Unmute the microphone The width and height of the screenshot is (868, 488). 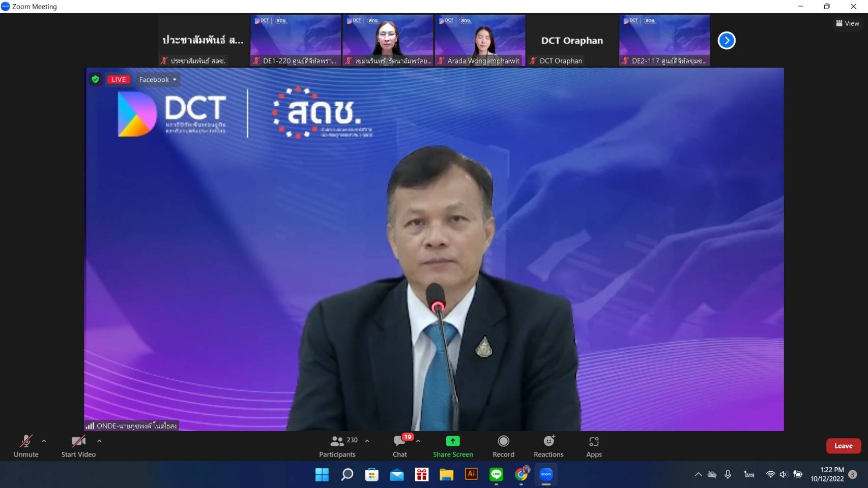pyautogui.click(x=26, y=446)
